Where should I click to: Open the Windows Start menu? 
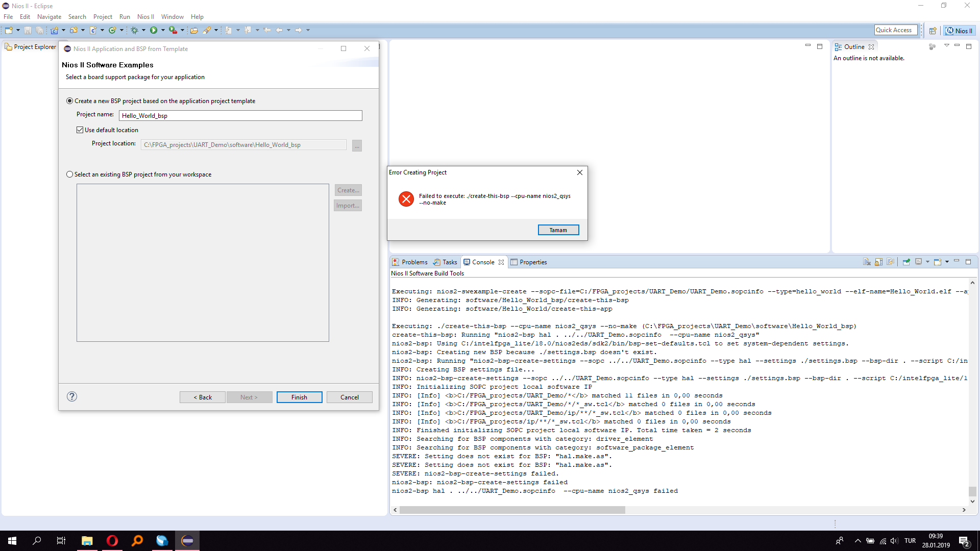coord(12,541)
